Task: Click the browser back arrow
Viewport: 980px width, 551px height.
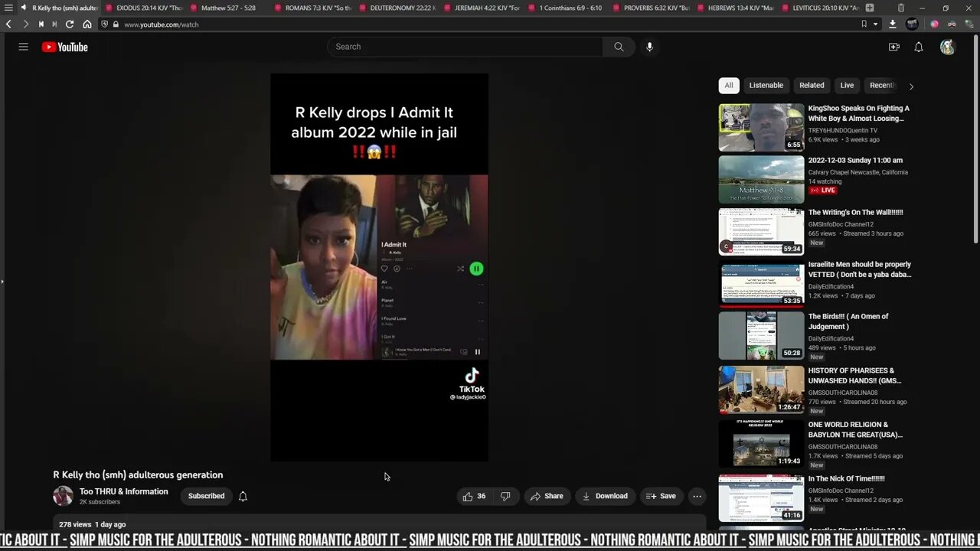Action: click(x=8, y=24)
